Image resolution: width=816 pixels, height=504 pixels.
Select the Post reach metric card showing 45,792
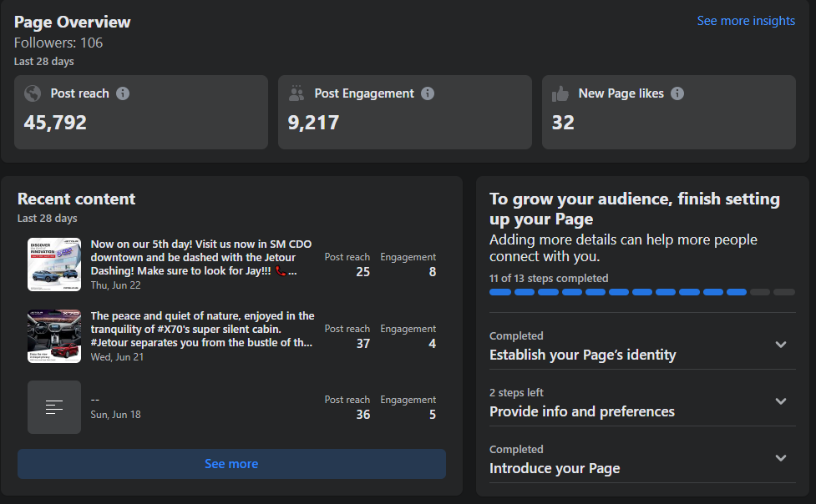pyautogui.click(x=141, y=113)
